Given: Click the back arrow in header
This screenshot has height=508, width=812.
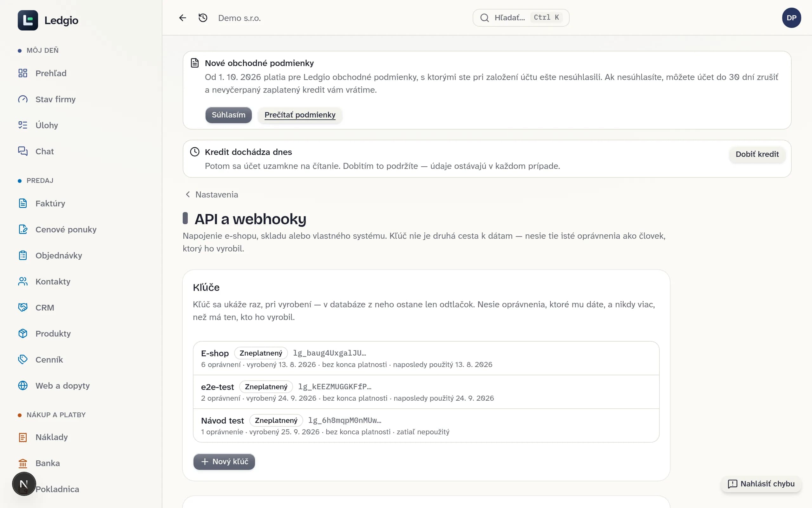Looking at the screenshot, I should coord(182,18).
